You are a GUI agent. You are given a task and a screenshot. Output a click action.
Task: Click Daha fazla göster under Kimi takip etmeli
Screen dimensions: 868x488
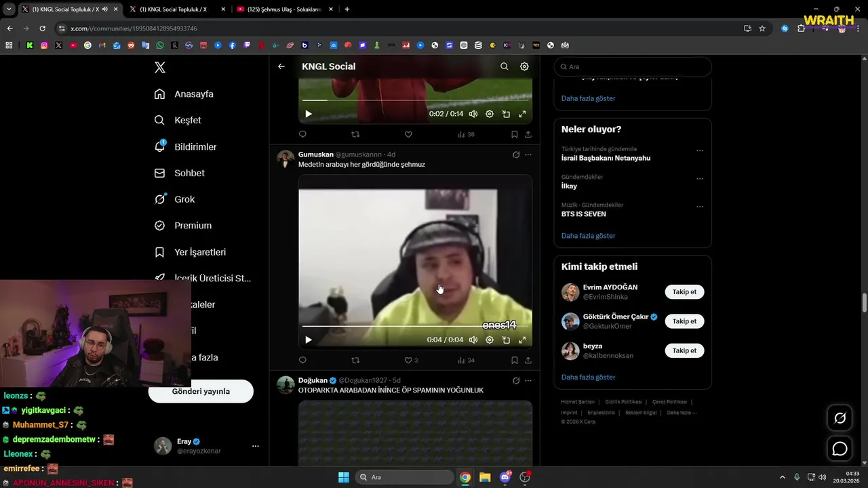click(588, 377)
